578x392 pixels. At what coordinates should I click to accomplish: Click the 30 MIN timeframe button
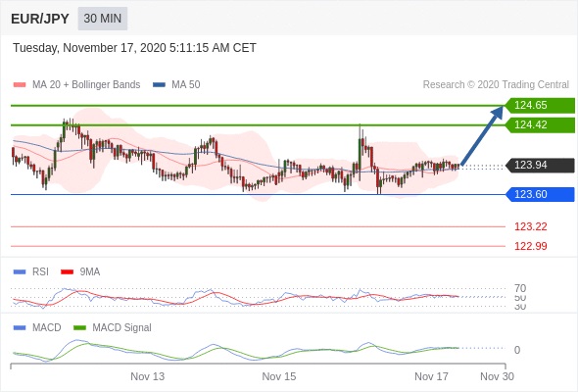coord(103,19)
